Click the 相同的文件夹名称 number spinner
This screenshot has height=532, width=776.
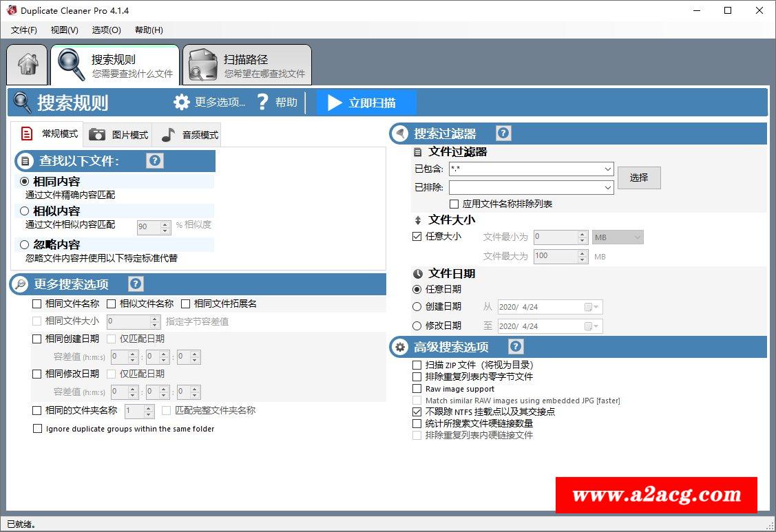tap(140, 411)
